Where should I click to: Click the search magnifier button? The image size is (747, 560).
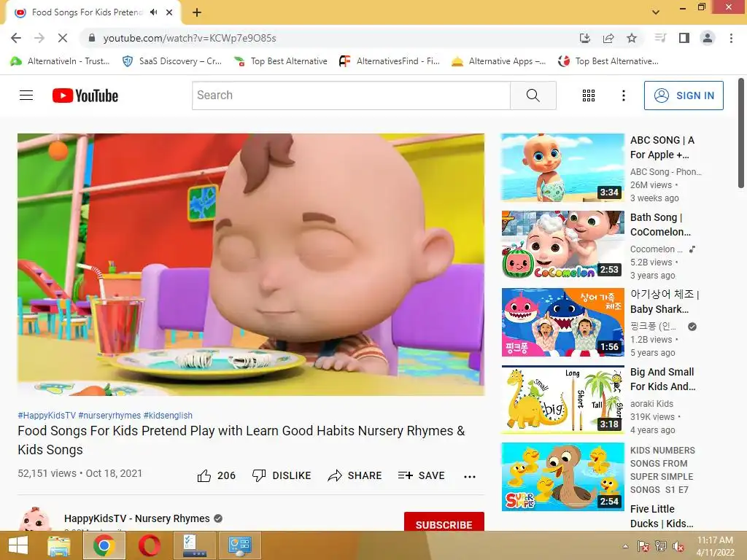point(533,96)
